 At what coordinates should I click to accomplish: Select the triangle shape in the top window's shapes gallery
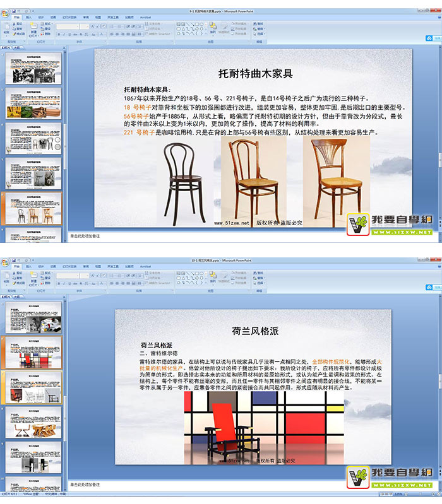pyautogui.click(x=183, y=29)
